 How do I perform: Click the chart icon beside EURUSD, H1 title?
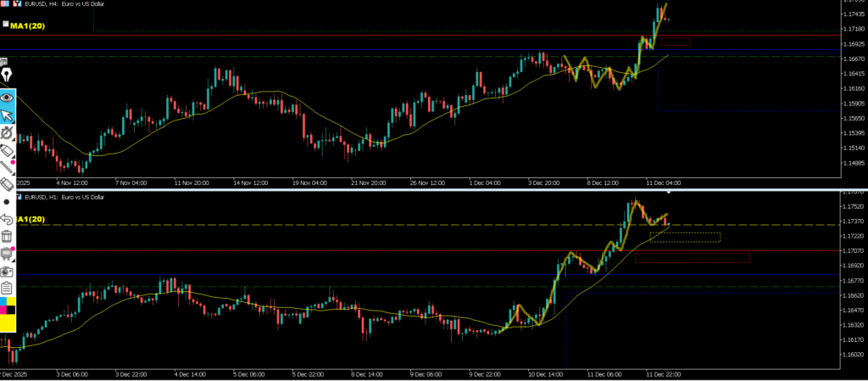[x=19, y=197]
